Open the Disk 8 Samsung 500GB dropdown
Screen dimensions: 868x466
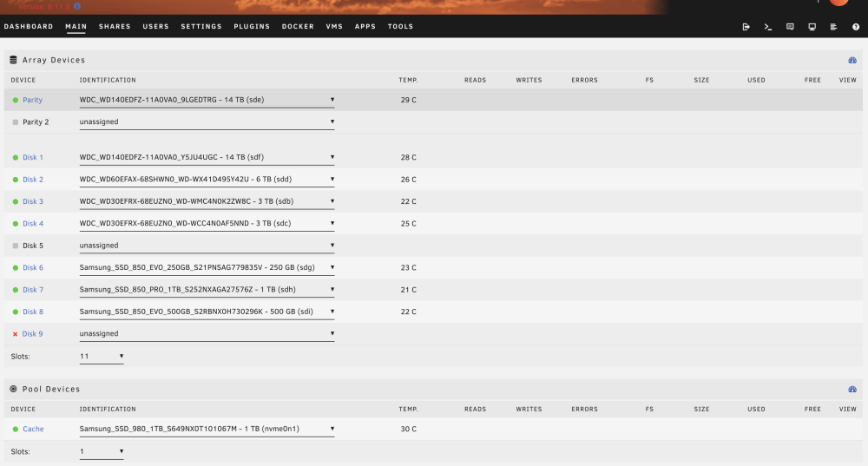click(207, 312)
